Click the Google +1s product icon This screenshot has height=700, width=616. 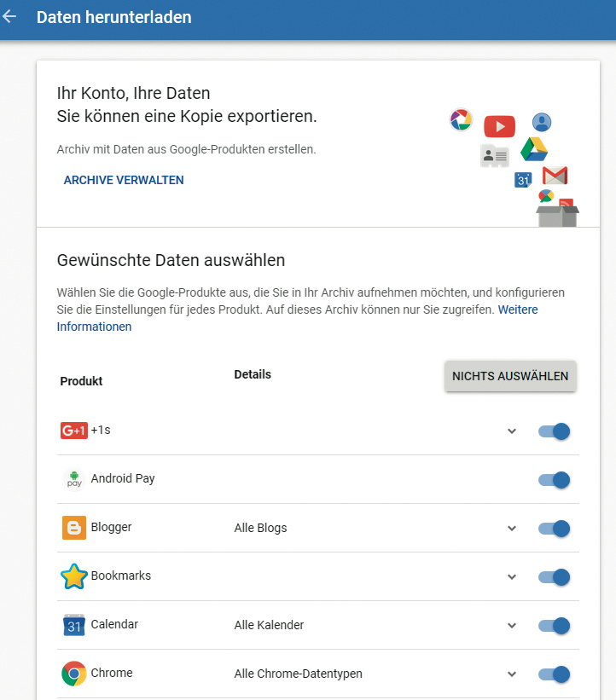[73, 431]
